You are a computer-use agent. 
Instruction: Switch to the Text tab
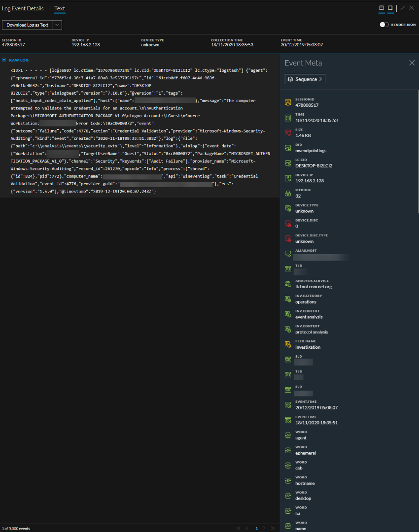(60, 8)
